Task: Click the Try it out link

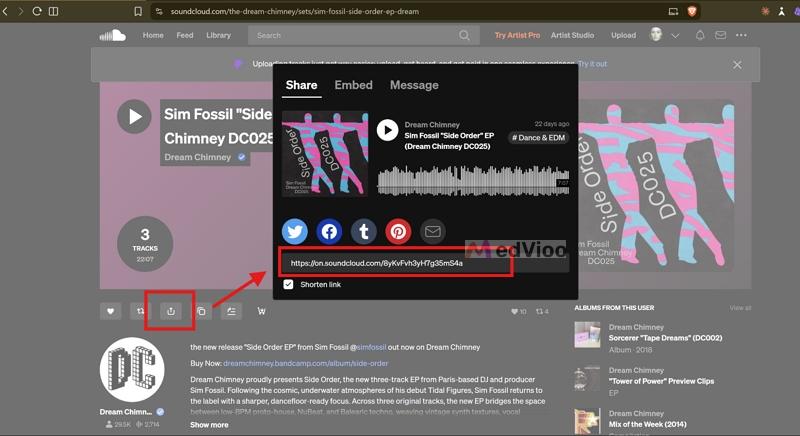Action: coord(592,64)
